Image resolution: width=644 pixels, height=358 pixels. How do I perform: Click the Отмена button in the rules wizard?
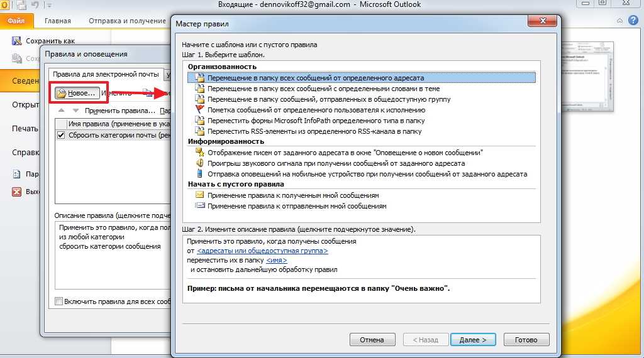coord(372,340)
